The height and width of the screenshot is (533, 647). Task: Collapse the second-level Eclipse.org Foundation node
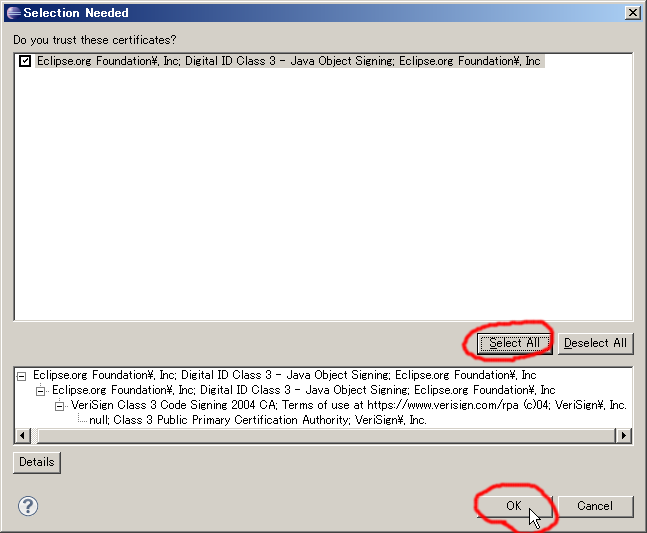point(40,391)
